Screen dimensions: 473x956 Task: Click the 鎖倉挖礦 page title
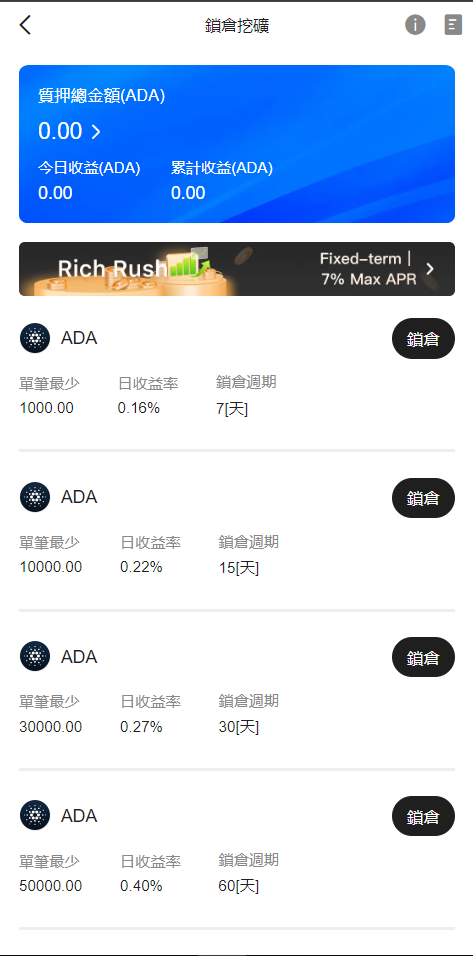(236, 26)
